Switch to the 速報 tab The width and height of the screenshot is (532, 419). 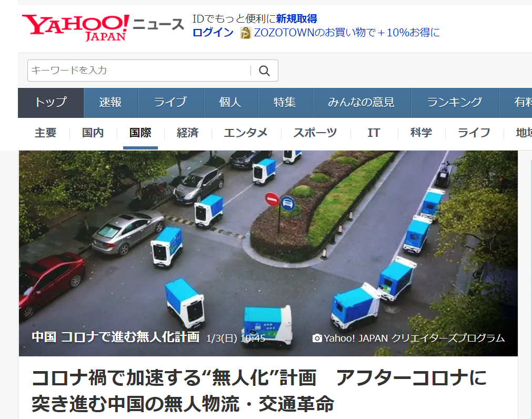click(x=111, y=103)
